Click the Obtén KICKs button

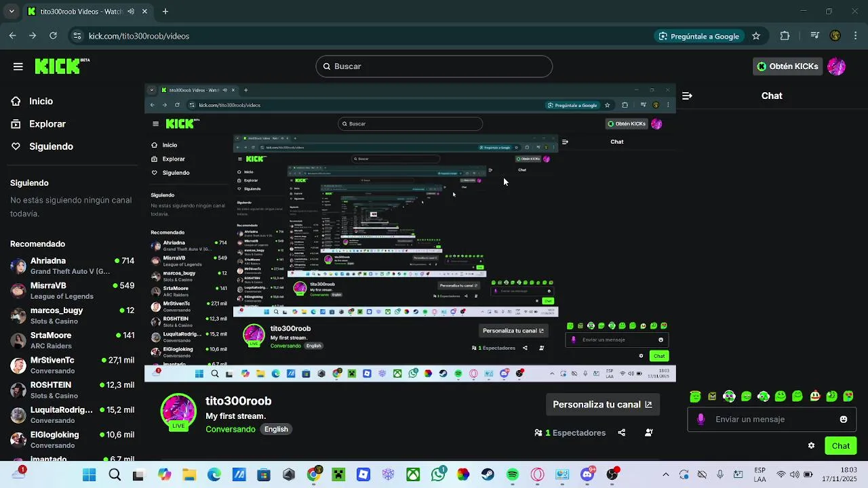pos(787,66)
